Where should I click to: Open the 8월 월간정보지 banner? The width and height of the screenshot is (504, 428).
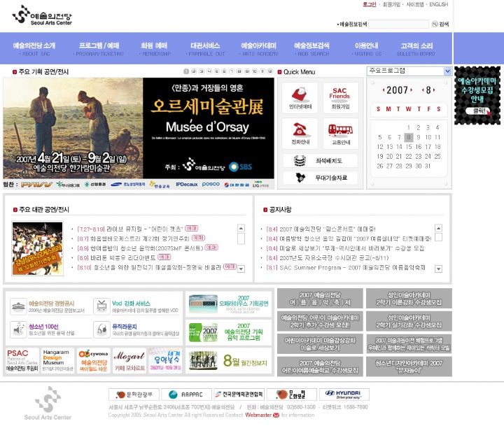(x=229, y=361)
